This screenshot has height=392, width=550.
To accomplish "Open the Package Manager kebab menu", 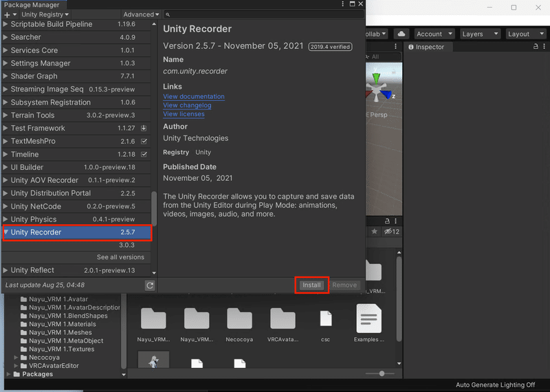I will [x=342, y=4].
